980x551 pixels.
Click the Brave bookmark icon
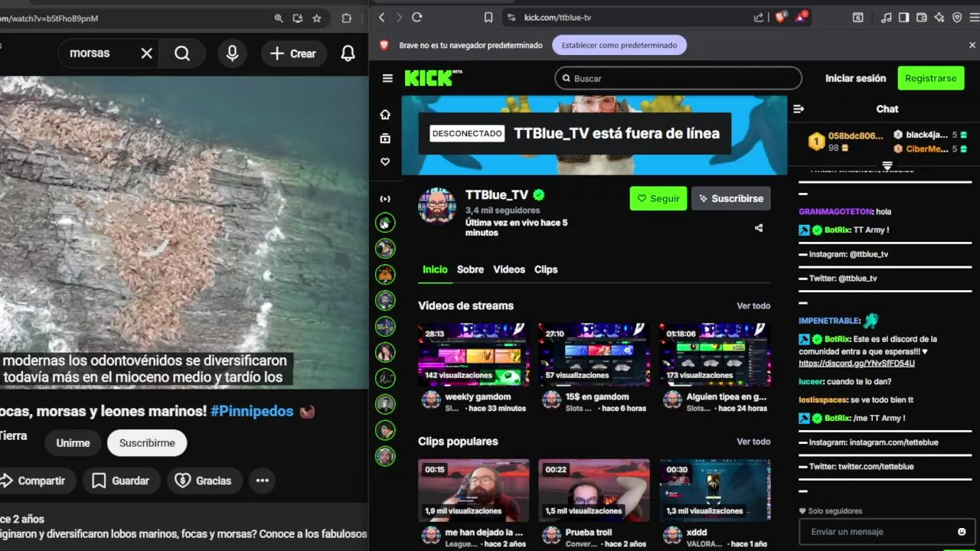(x=488, y=17)
